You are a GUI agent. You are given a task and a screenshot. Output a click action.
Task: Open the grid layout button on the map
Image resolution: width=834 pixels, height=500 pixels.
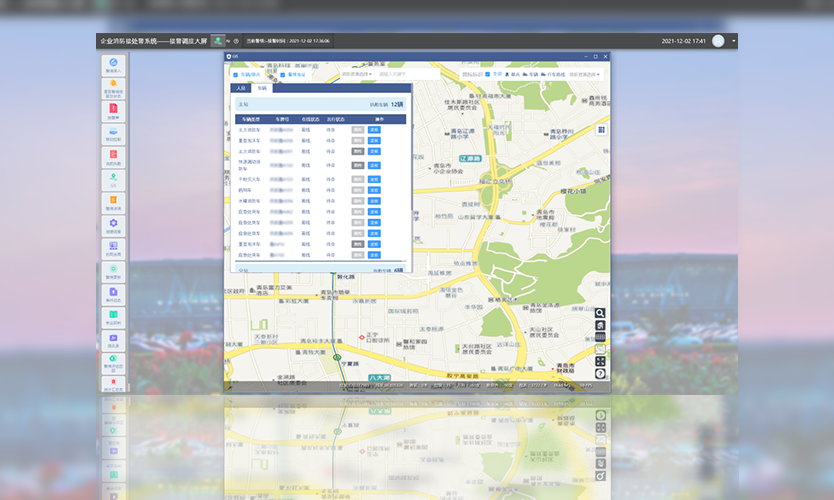click(x=602, y=129)
